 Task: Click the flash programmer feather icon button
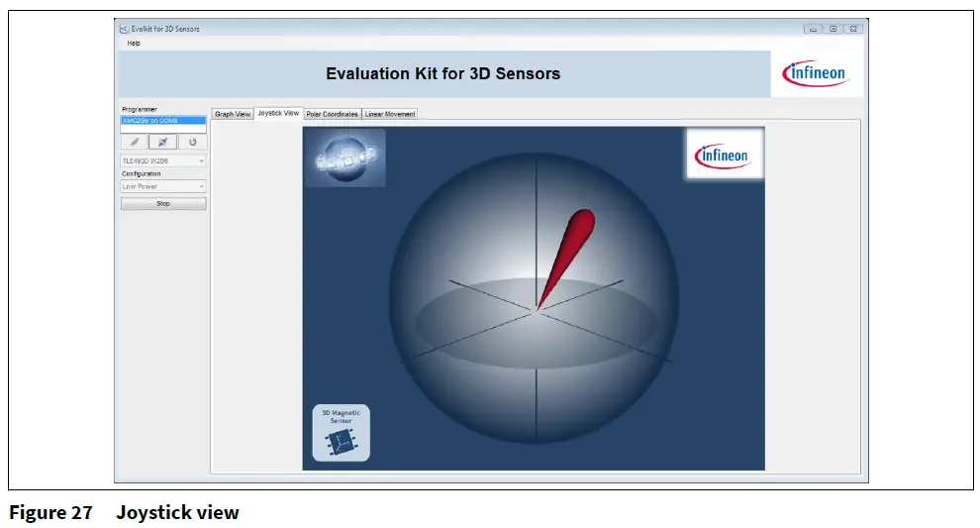click(x=135, y=142)
